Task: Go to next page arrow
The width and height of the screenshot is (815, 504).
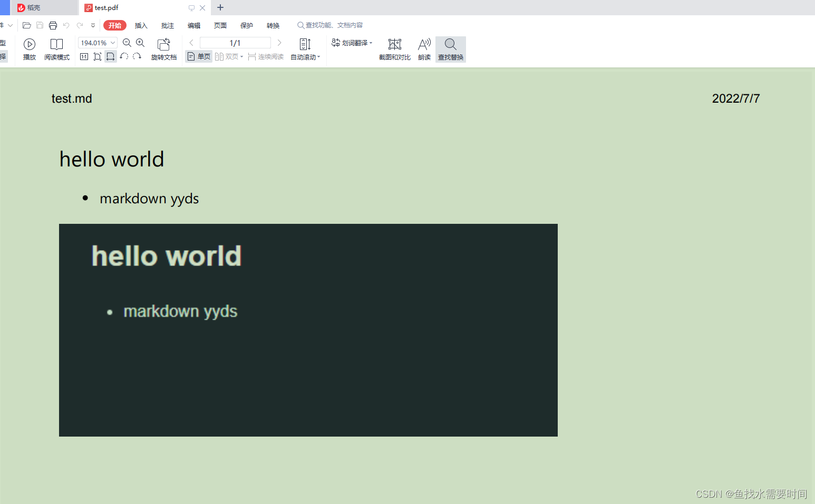Action: pyautogui.click(x=279, y=43)
